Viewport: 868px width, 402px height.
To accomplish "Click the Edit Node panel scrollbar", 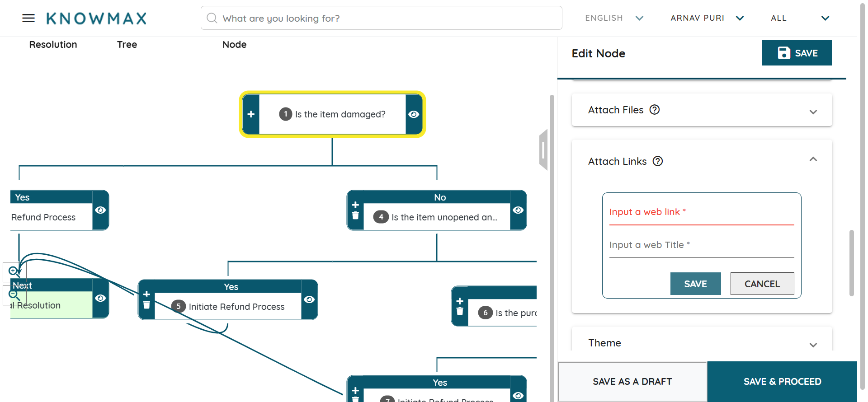I will pos(851,263).
